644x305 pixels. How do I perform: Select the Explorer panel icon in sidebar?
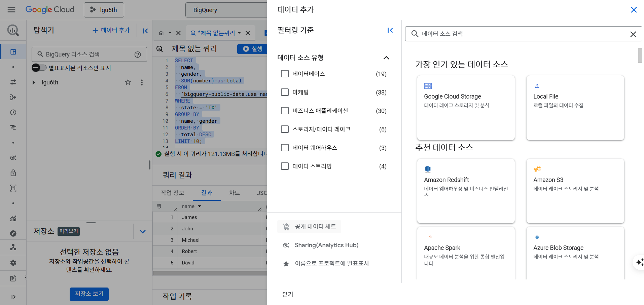pyautogui.click(x=13, y=52)
